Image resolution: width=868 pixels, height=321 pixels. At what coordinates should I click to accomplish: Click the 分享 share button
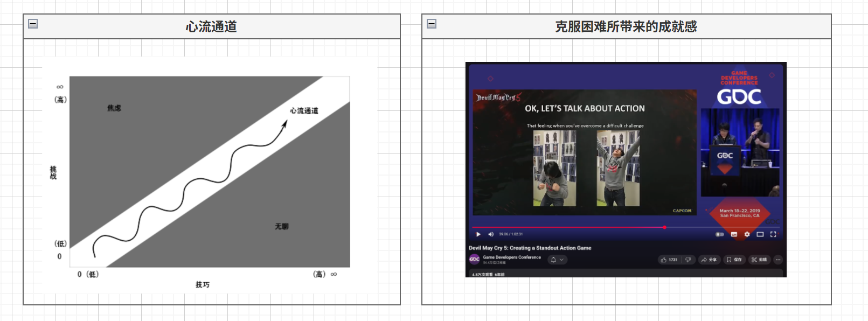point(709,260)
